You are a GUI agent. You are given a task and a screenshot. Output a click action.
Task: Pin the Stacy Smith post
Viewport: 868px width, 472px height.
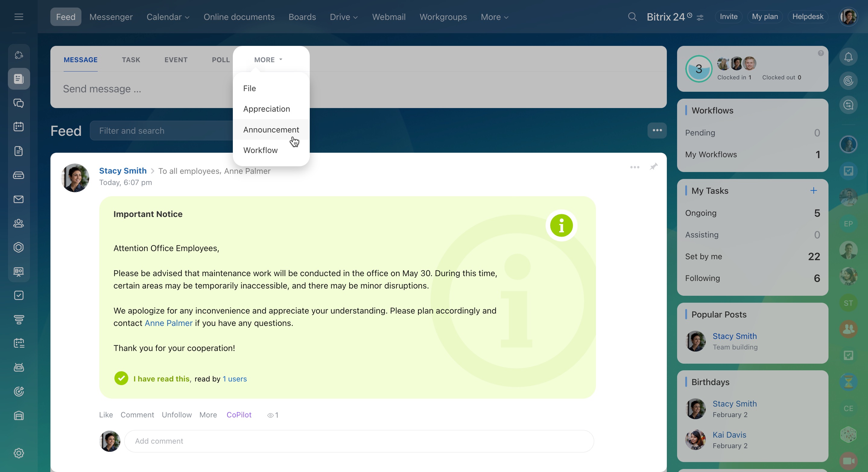pyautogui.click(x=653, y=167)
